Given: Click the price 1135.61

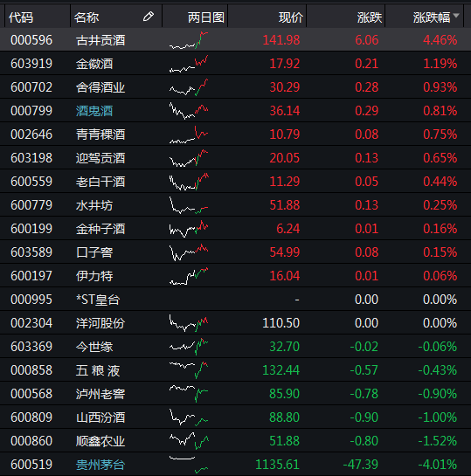Looking at the screenshot, I should pos(278,465).
